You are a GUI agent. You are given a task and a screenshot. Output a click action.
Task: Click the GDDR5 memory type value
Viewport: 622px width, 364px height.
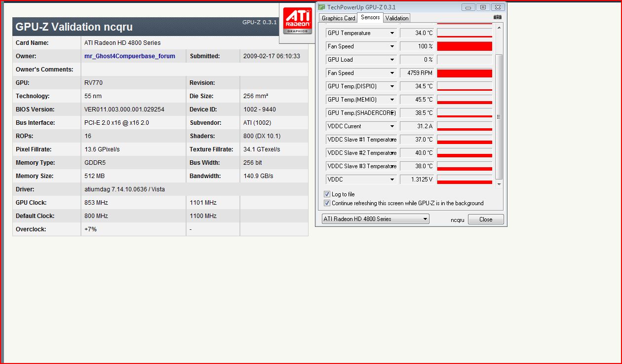click(95, 163)
